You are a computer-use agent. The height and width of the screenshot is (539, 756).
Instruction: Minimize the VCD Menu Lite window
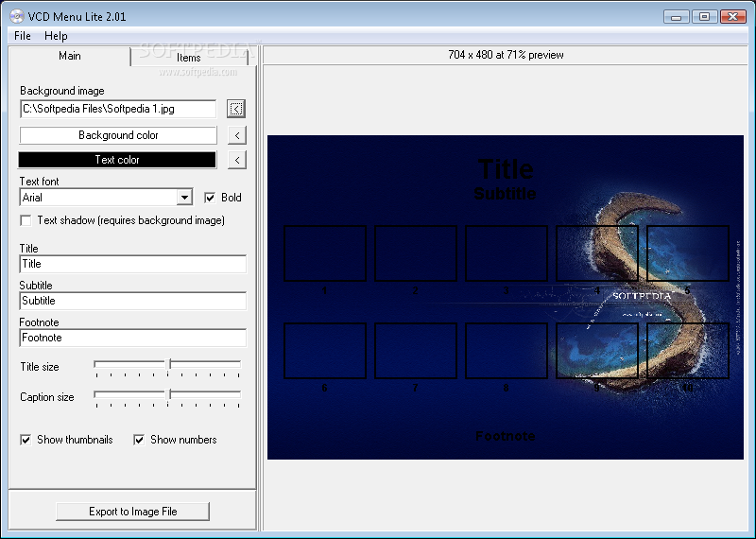676,17
